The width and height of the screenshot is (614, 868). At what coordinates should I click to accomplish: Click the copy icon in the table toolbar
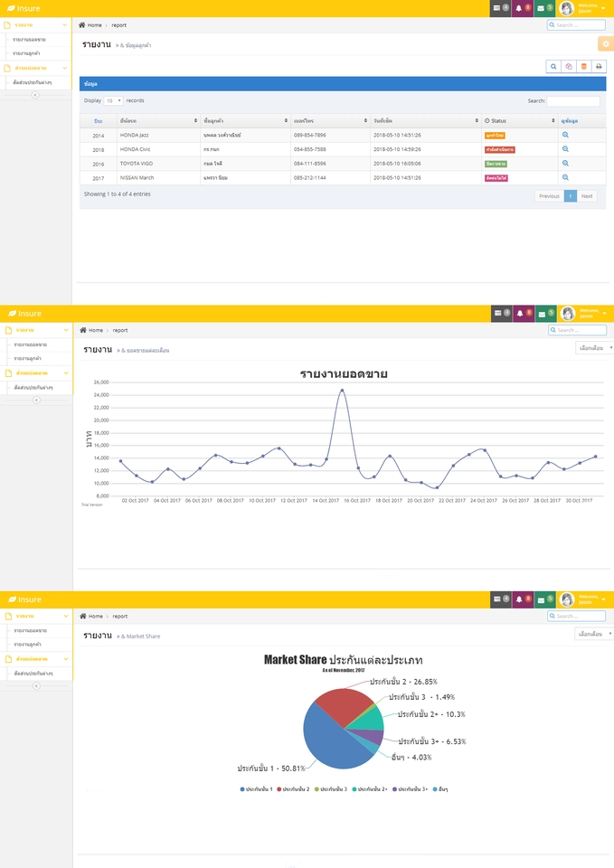(569, 66)
